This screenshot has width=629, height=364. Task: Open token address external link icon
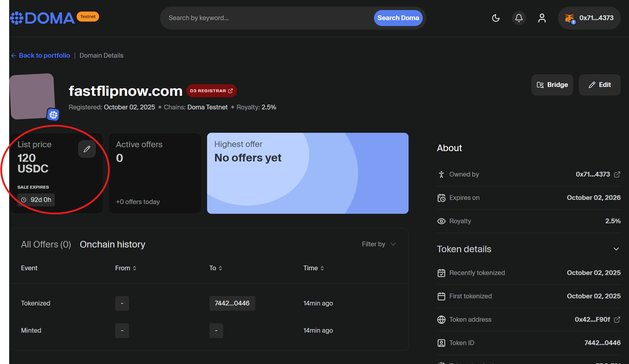point(617,320)
